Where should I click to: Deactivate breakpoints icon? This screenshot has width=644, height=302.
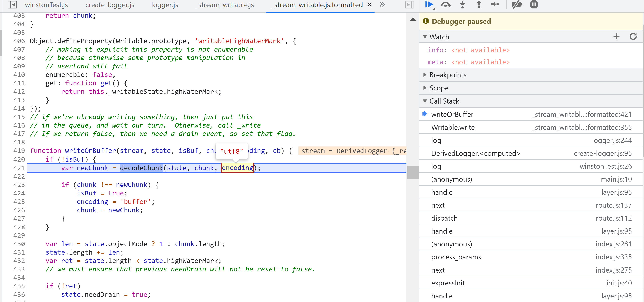pos(516,5)
